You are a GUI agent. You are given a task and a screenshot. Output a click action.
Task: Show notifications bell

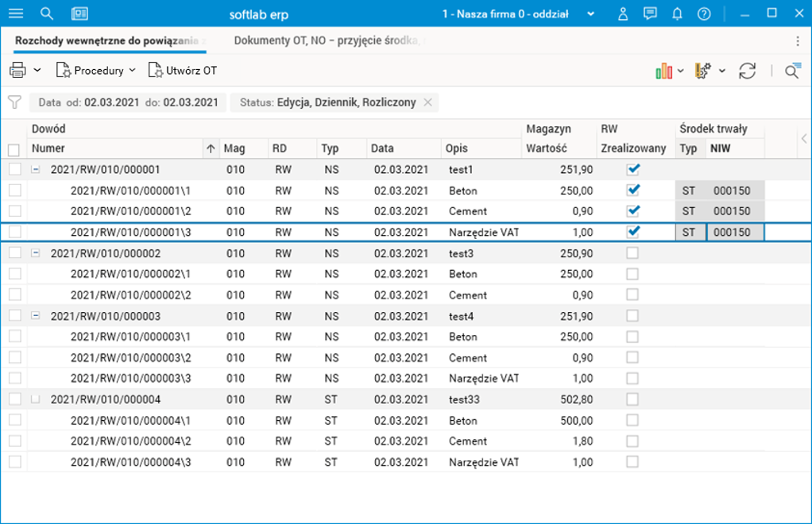pyautogui.click(x=677, y=14)
